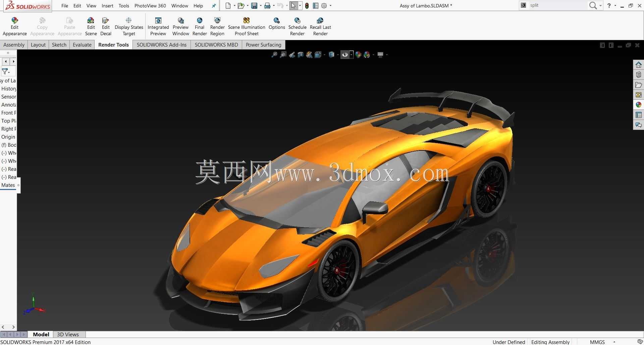Expand the Hide/Show Items dropdown arrow
Image resolution: width=644 pixels, height=345 pixels.
[351, 55]
